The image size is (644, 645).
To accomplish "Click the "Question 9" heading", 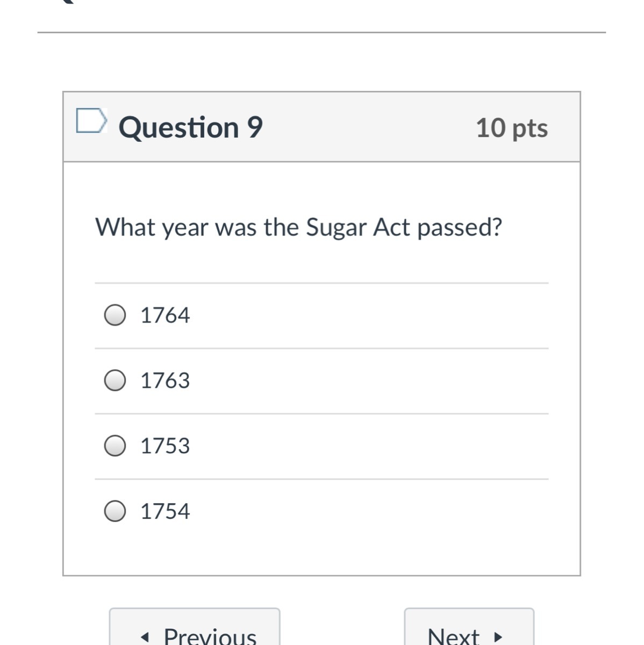I will pos(190,127).
